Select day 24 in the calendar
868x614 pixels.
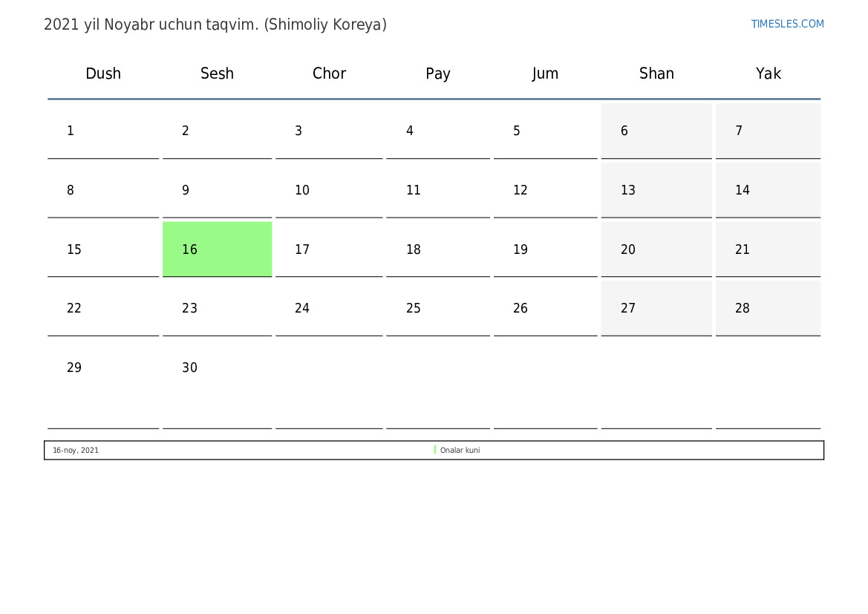[x=329, y=308]
